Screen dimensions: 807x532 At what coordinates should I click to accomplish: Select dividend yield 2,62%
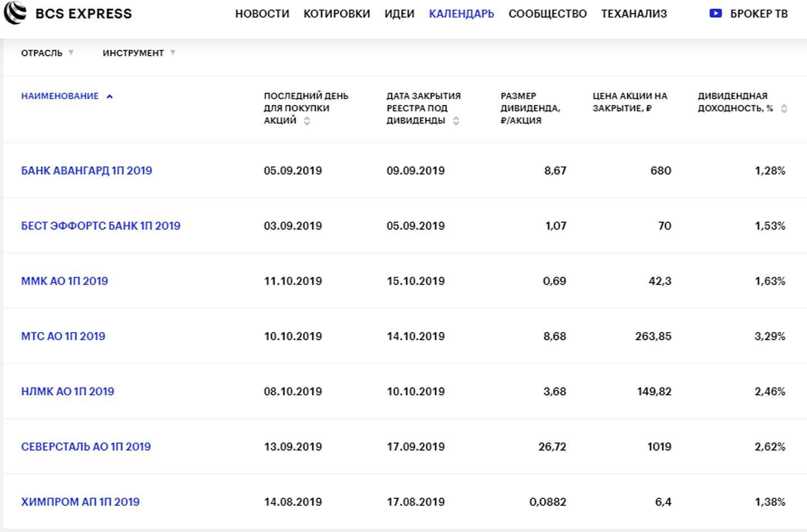point(770,447)
